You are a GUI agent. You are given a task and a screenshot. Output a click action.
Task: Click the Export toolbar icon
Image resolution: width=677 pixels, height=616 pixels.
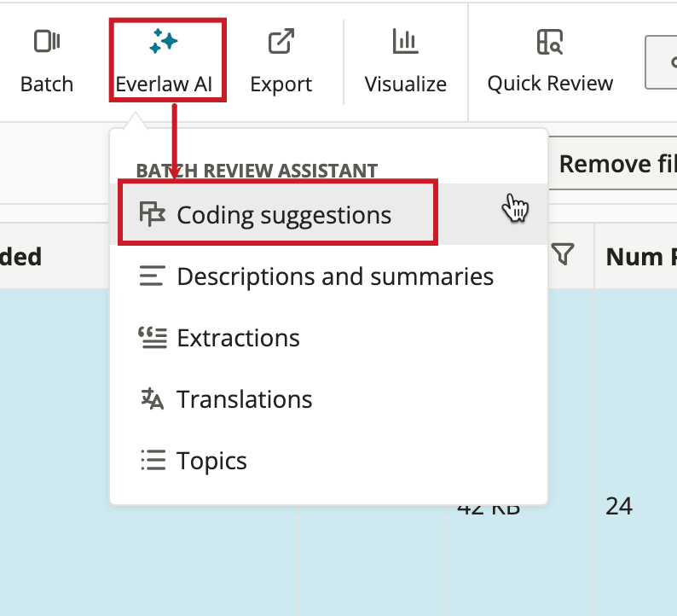coord(281,42)
